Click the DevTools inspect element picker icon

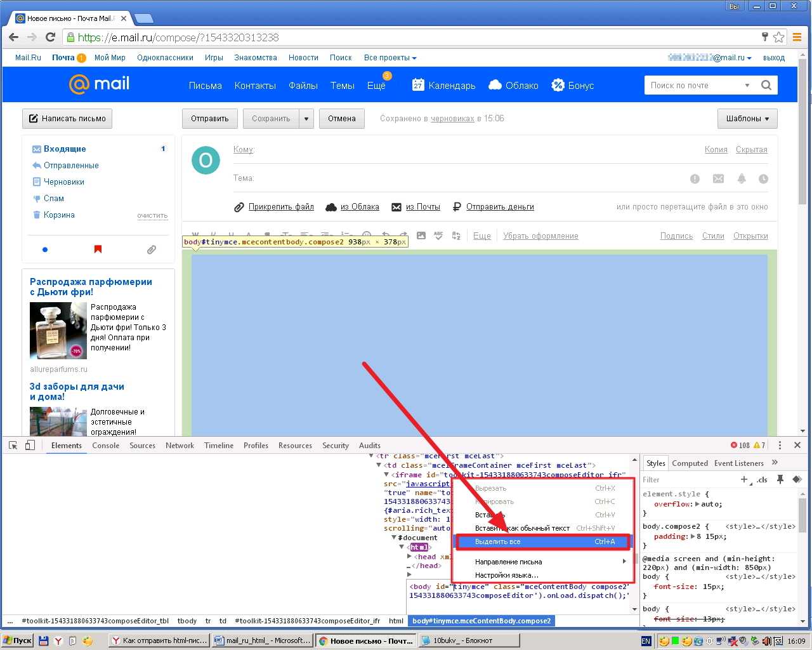coord(13,446)
